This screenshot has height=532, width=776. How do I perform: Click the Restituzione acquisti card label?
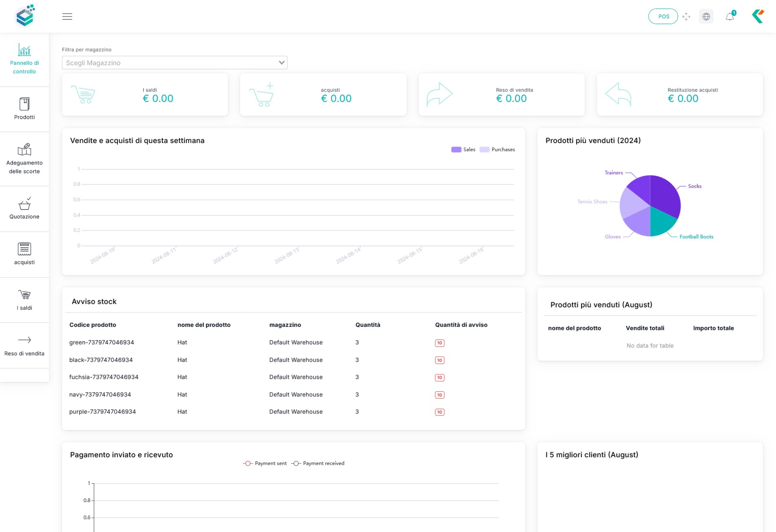(692, 90)
